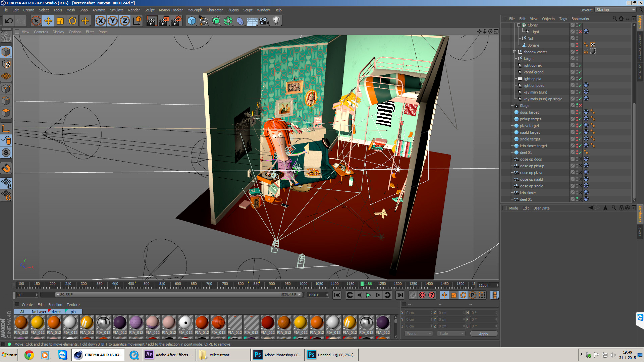Select Texture mode checkerboard cube icon

6,64
